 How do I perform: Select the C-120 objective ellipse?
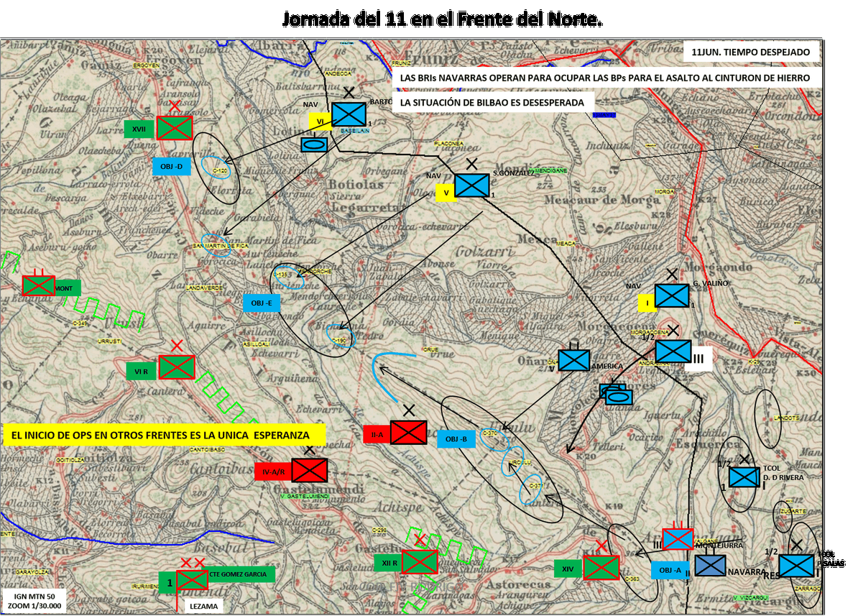(216, 168)
